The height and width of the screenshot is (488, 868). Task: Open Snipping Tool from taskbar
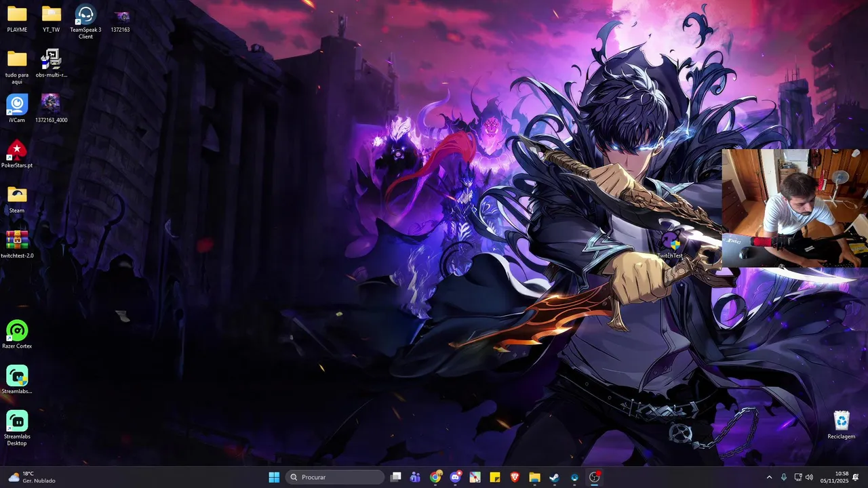coord(475,477)
